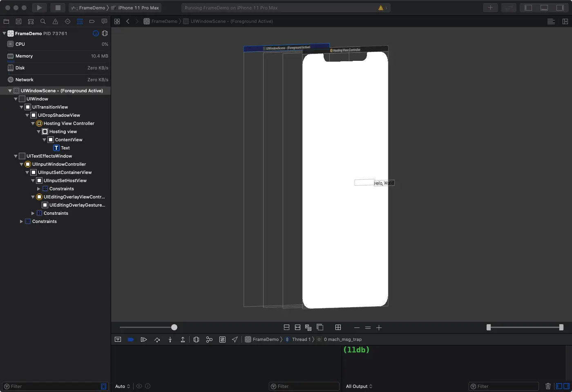Click the 0 mach_msg_trap stack frame
This screenshot has height=392, width=572.
point(340,339)
